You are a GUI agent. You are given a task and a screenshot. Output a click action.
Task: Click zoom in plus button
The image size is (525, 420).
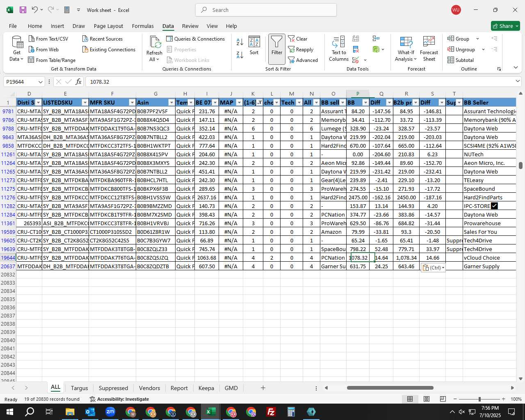tap(503, 399)
